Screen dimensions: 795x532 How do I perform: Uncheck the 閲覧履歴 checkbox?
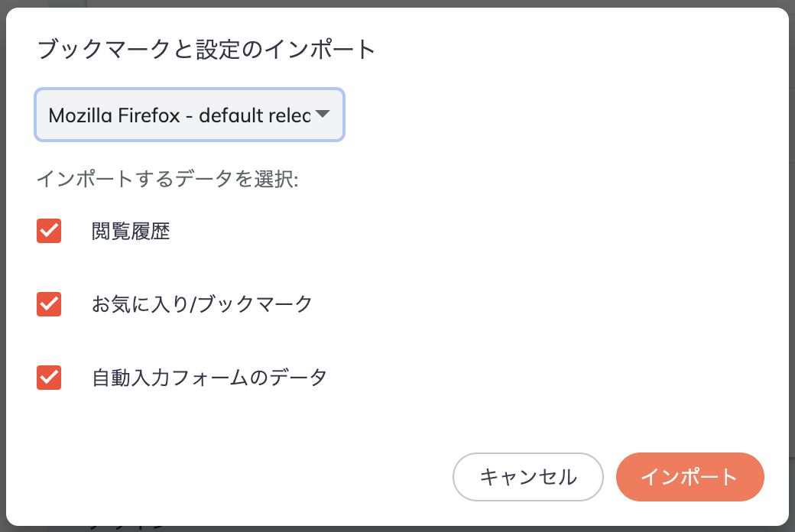click(x=49, y=231)
